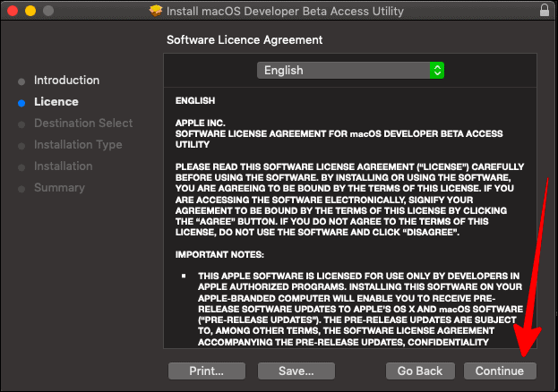558x392 pixels.
Task: Close the installer window with red button
Action: click(x=13, y=11)
